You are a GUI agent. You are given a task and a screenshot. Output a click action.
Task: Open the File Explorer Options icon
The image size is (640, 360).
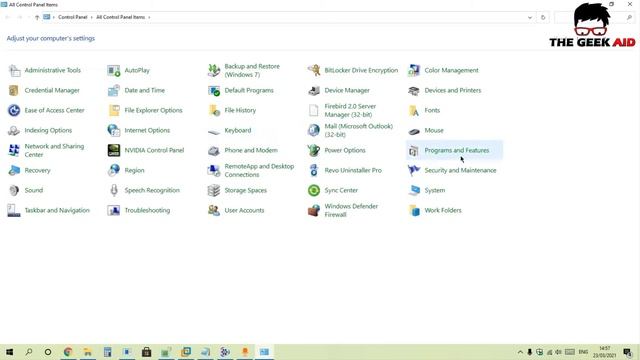coord(114,110)
